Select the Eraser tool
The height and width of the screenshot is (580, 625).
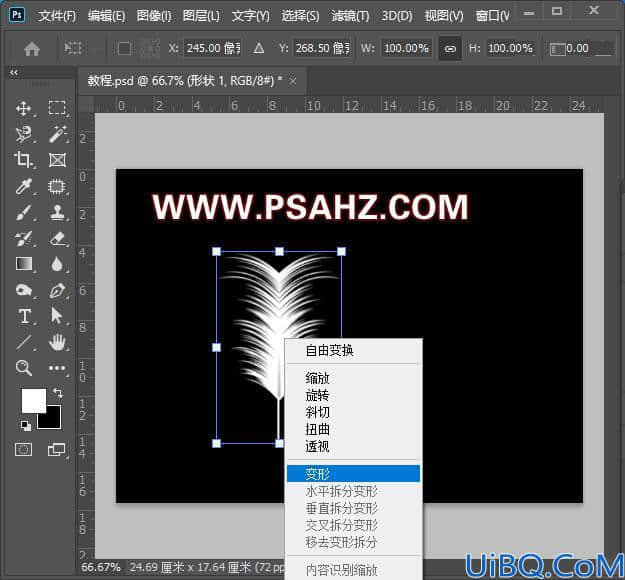(57, 238)
